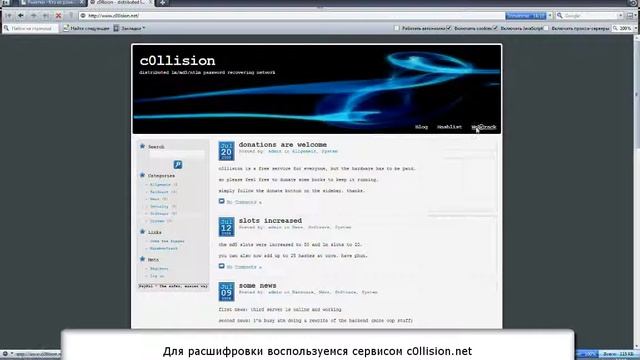Click the find-on-page text field
Viewport: 640px width, 360px height.
pos(31,28)
